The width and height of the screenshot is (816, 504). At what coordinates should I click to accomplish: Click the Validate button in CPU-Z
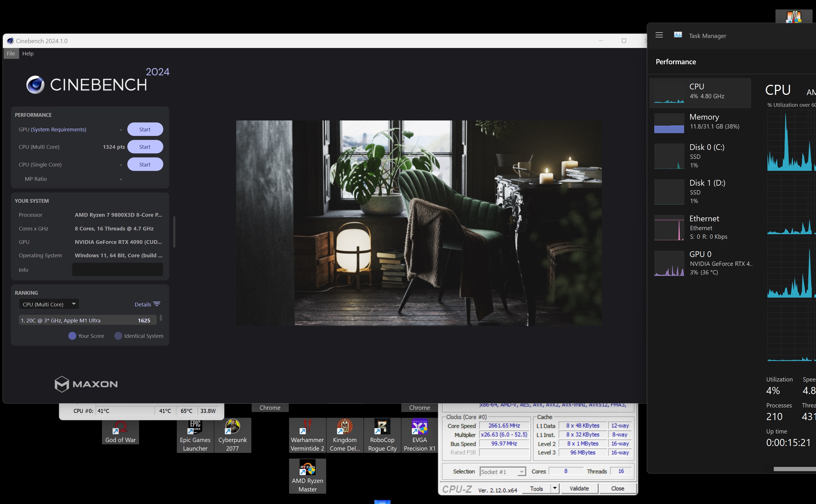pyautogui.click(x=579, y=488)
